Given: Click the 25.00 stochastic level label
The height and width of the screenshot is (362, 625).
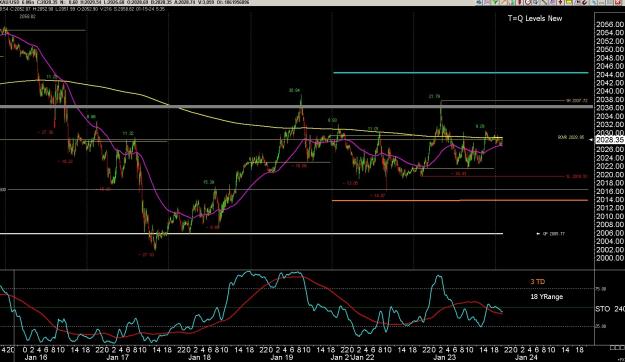Looking at the screenshot, I should tap(601, 326).
